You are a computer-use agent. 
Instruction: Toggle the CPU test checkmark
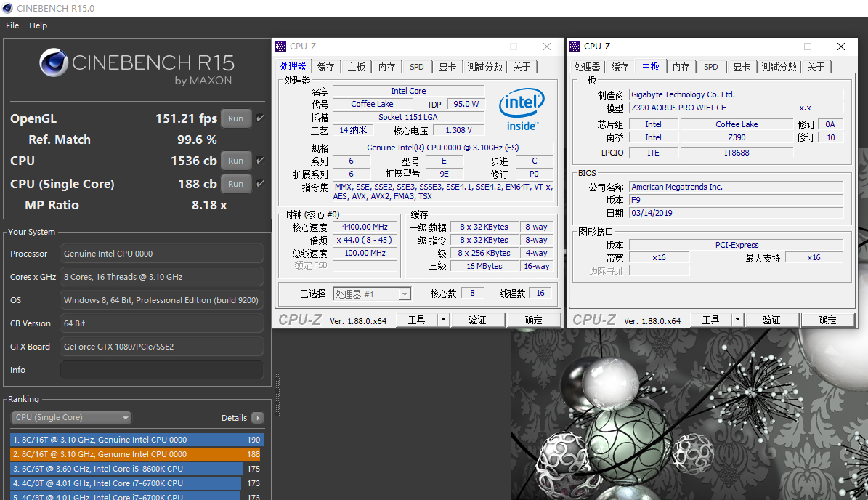point(260,161)
